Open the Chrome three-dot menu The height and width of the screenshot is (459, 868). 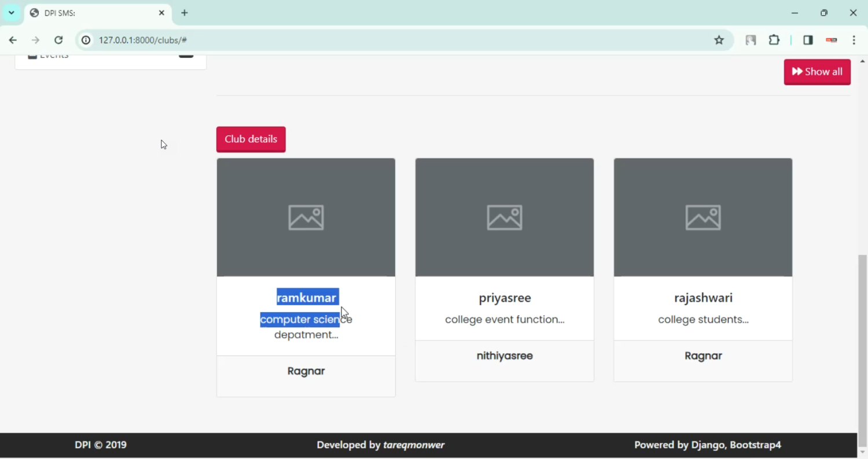click(x=854, y=40)
